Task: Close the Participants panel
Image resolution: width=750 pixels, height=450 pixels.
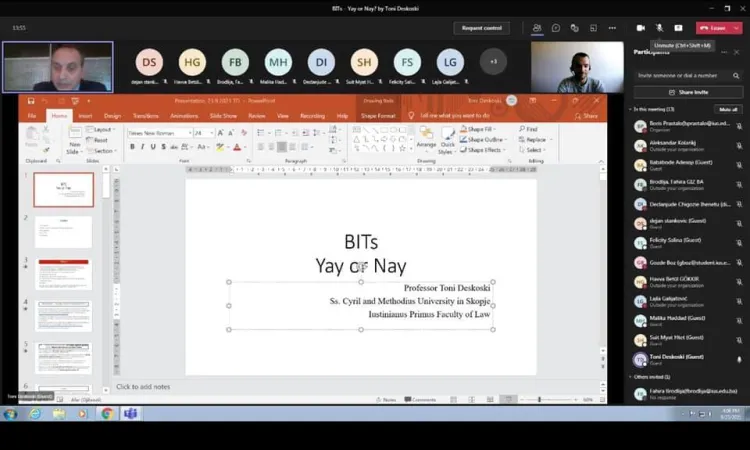Action: coord(737,50)
